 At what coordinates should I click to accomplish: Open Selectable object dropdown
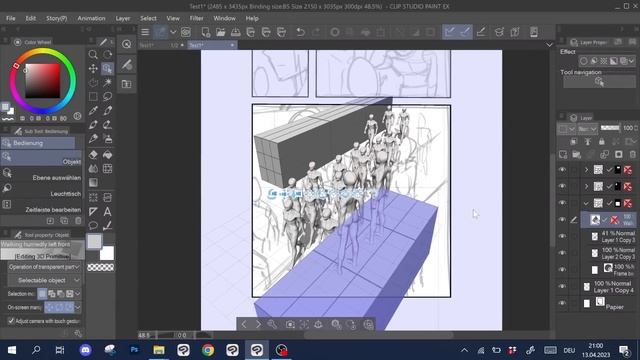pos(44,280)
